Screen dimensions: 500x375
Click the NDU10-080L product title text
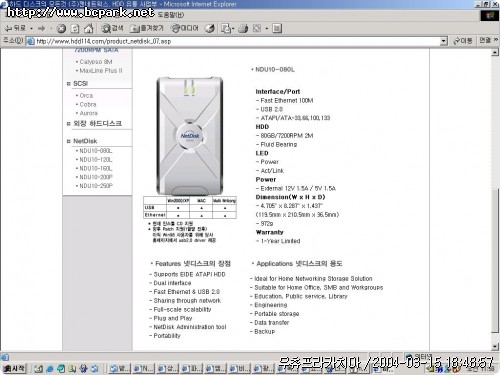tap(275, 70)
